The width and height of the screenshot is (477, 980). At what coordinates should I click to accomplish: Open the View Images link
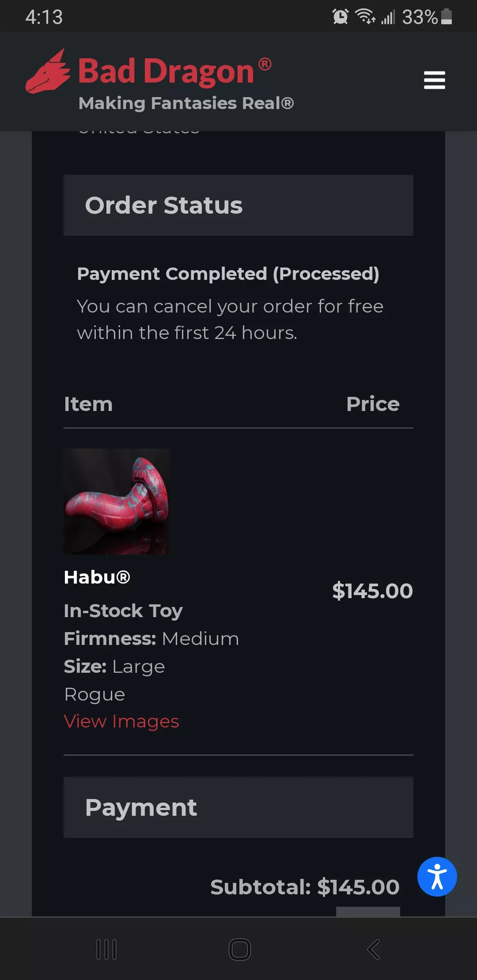tap(121, 721)
